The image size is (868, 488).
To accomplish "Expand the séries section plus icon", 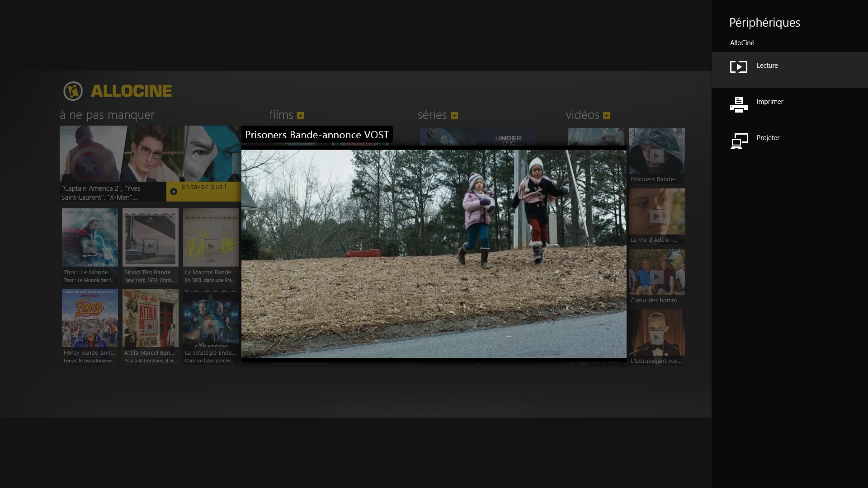I will coord(454,116).
